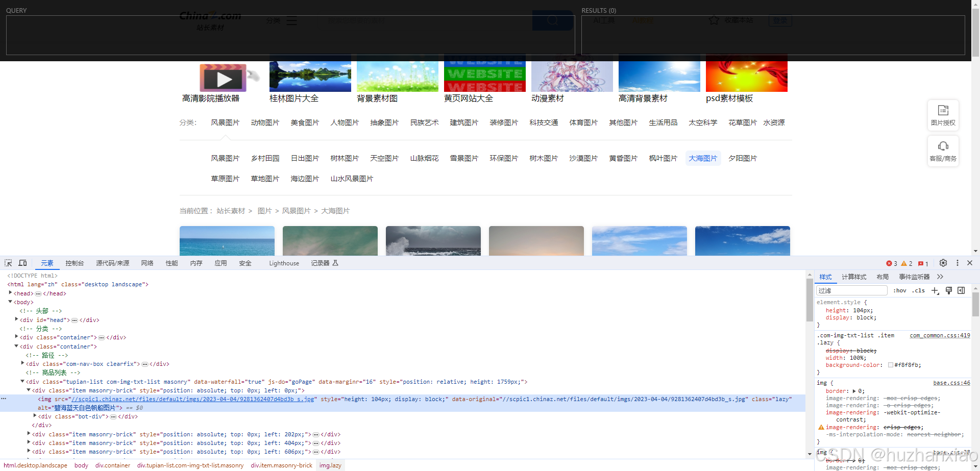980x471 pixels.
Task: Click ellipsis in com-nav-box clearfix div
Action: (x=145, y=364)
